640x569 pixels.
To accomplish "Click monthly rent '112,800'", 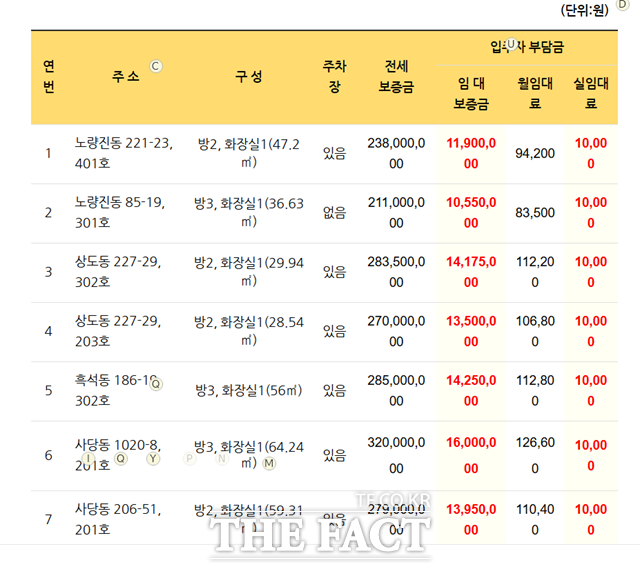I will (x=535, y=391).
